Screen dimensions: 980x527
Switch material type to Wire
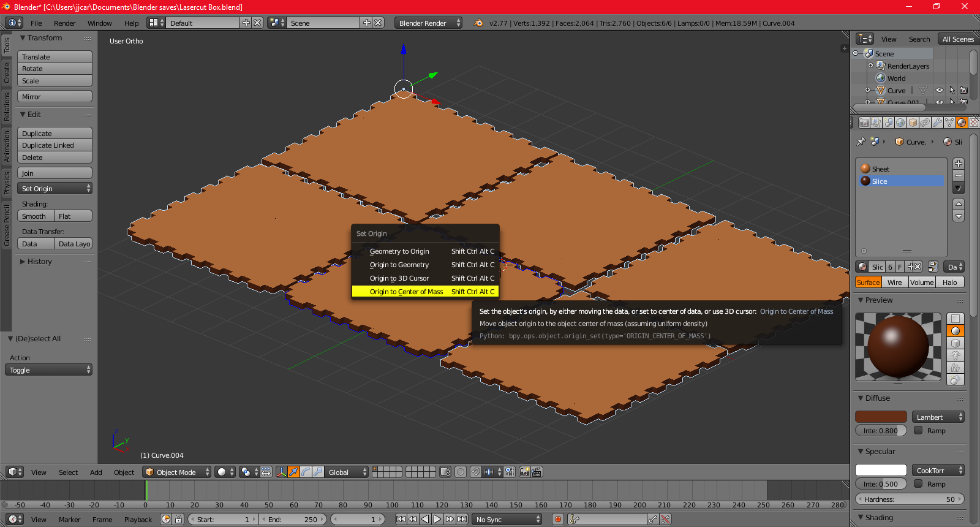pyautogui.click(x=894, y=282)
